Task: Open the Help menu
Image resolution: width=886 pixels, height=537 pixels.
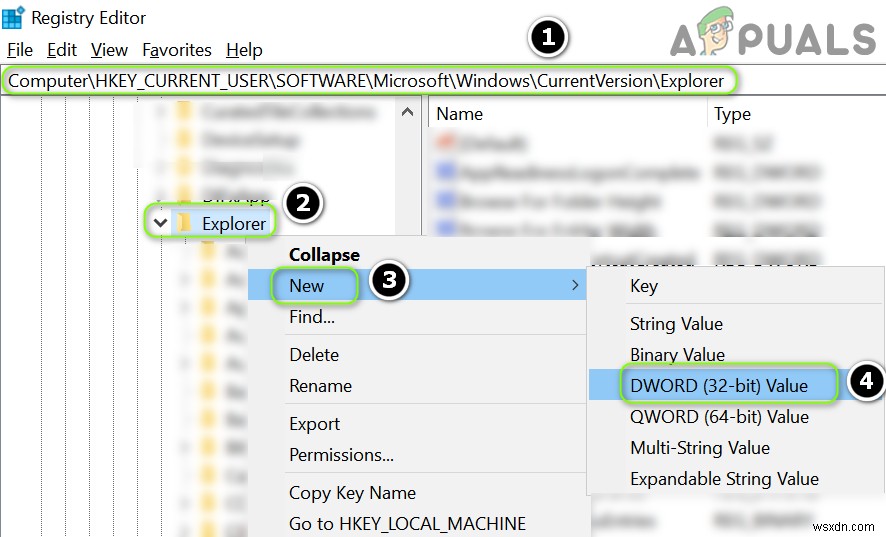Action: point(244,50)
